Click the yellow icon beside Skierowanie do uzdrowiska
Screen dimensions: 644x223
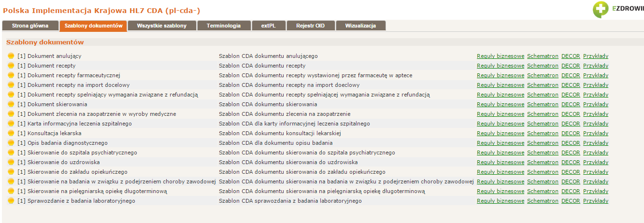click(x=11, y=162)
